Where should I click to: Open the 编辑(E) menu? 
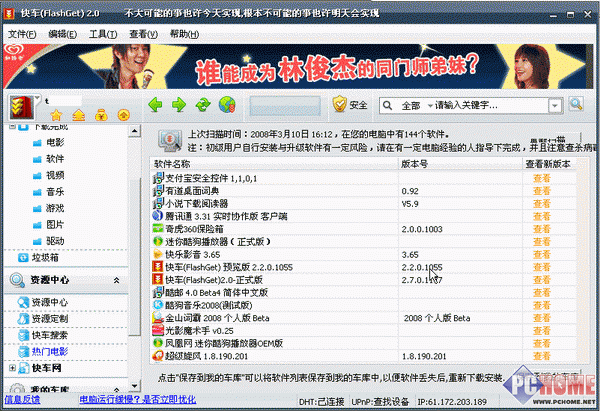62,34
